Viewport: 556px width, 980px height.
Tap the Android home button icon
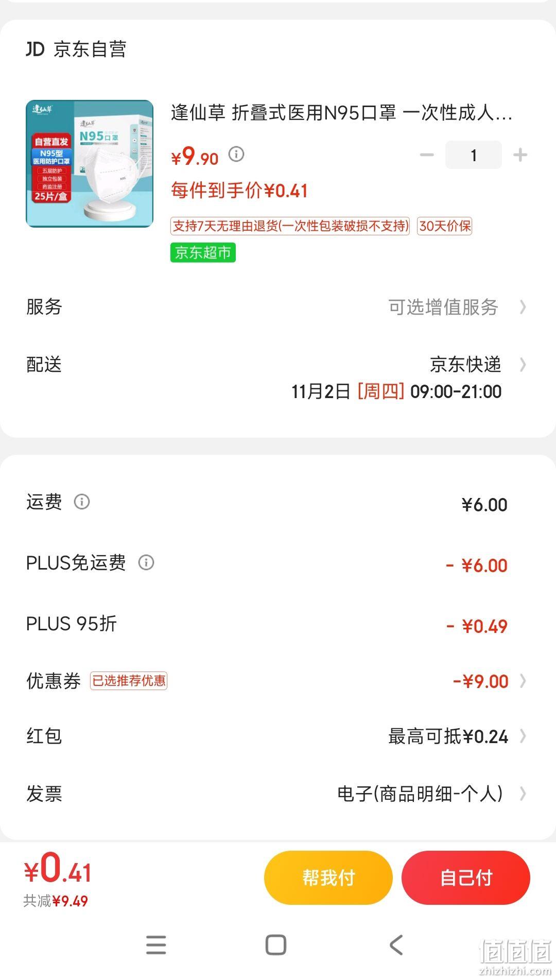(276, 945)
